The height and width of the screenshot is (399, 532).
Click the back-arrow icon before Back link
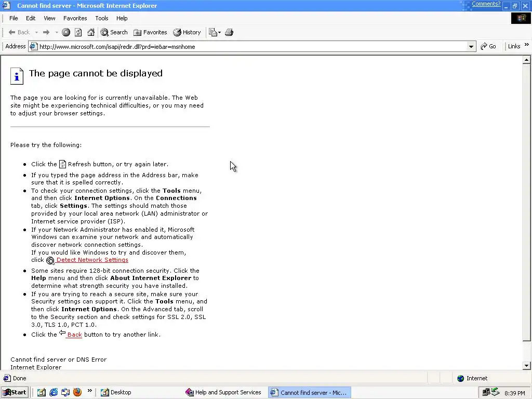pos(62,333)
